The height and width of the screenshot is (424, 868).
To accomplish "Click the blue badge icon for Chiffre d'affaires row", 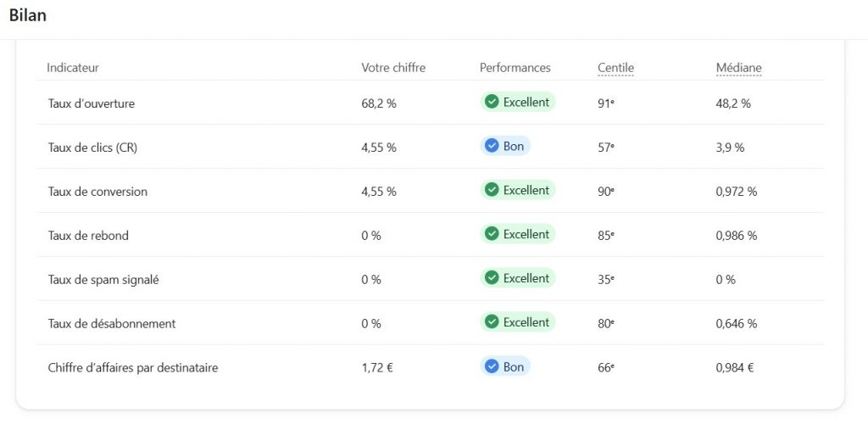I will [x=492, y=367].
